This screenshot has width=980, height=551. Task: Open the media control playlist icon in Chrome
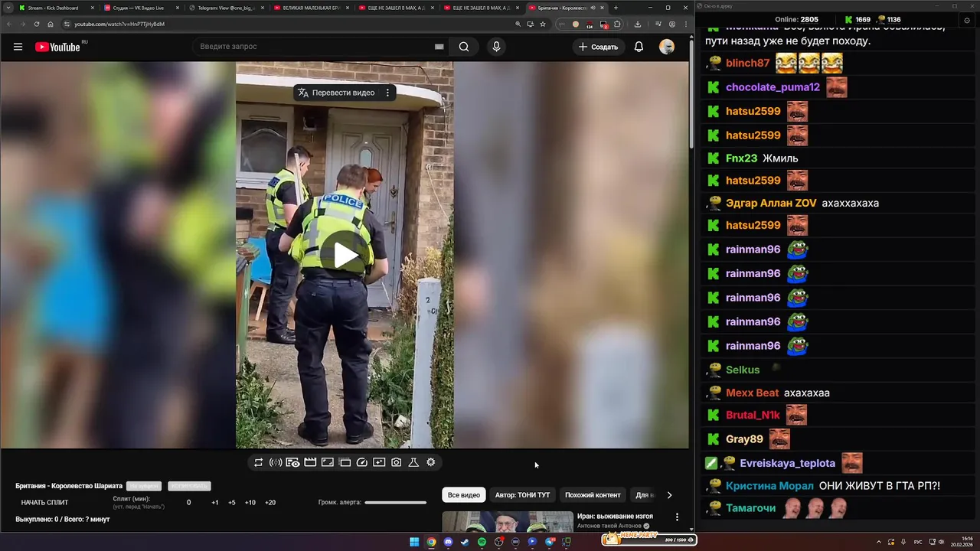[658, 24]
